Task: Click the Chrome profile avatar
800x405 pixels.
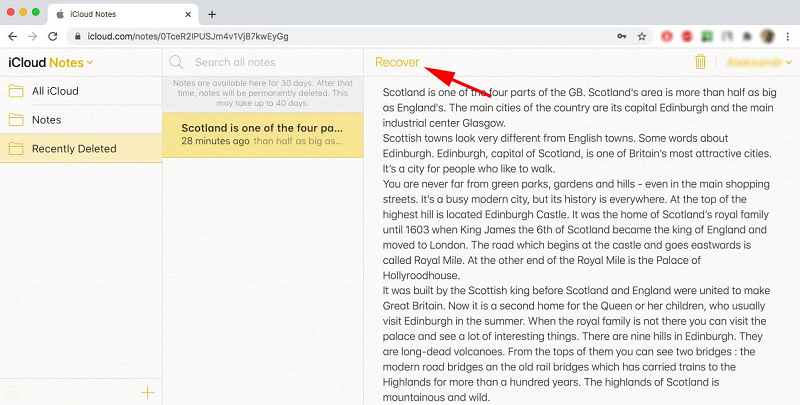Action: pos(767,36)
